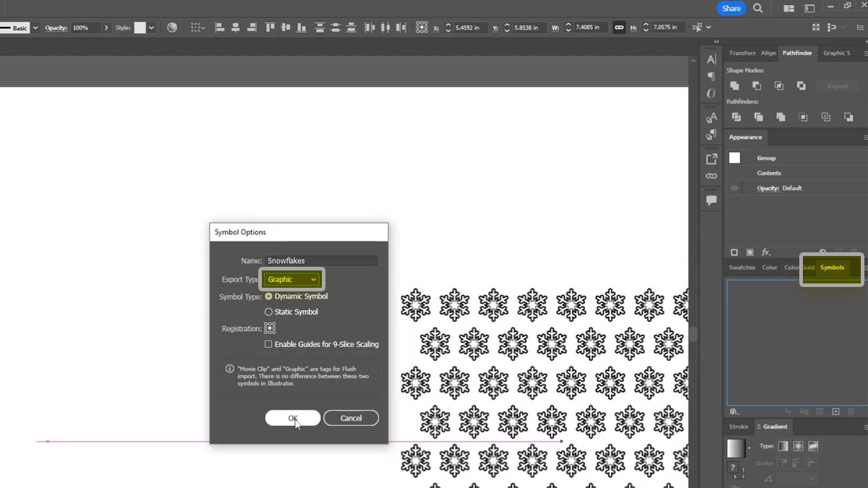Open the Export Type Graphic dropdown

292,279
